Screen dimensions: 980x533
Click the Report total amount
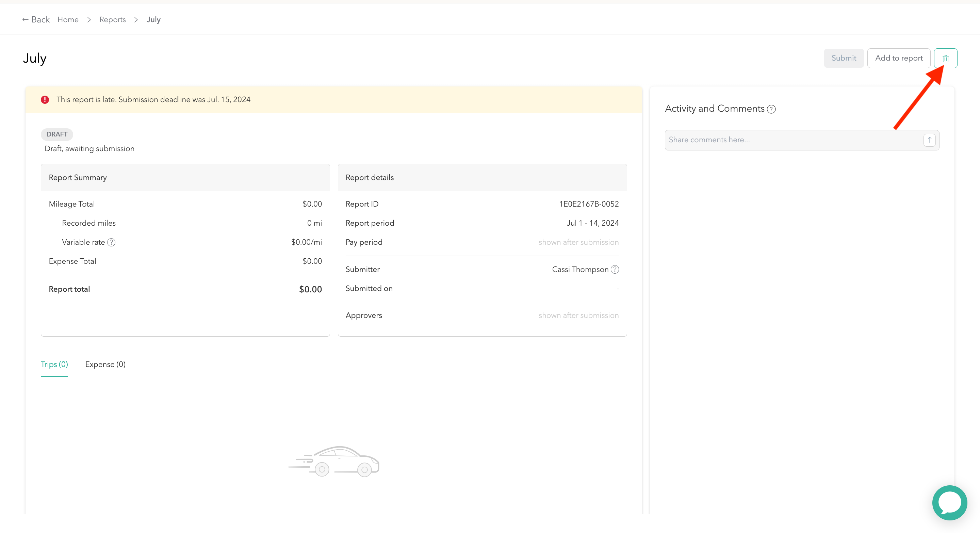(x=310, y=289)
